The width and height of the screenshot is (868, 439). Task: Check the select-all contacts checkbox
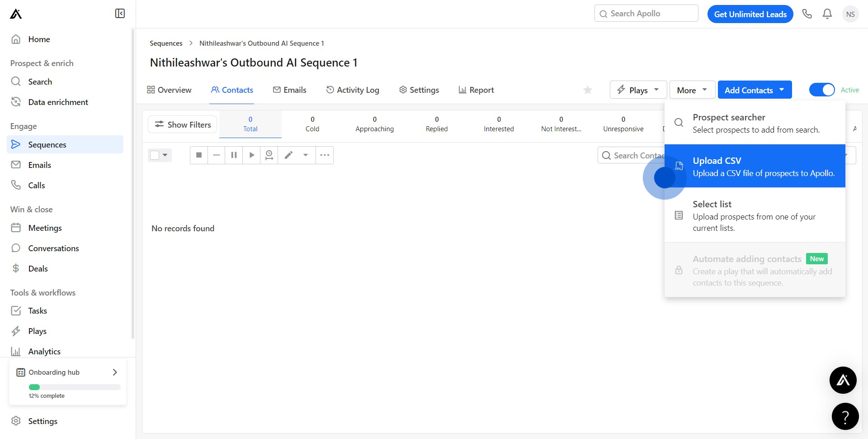click(x=154, y=155)
